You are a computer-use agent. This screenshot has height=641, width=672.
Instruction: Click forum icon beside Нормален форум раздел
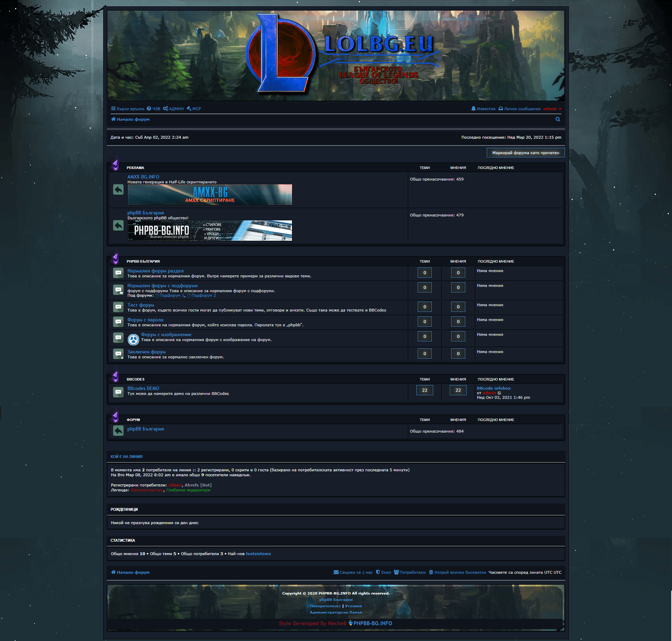[x=118, y=273]
